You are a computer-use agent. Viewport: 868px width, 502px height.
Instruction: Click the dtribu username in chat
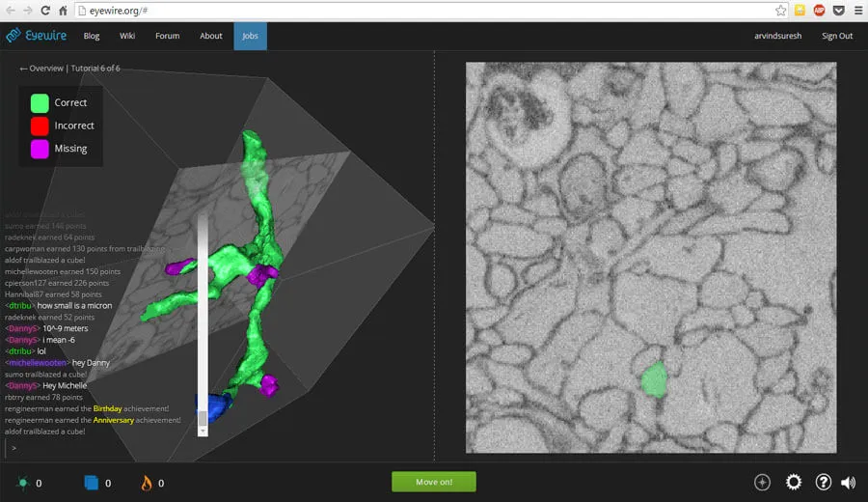[x=20, y=305]
